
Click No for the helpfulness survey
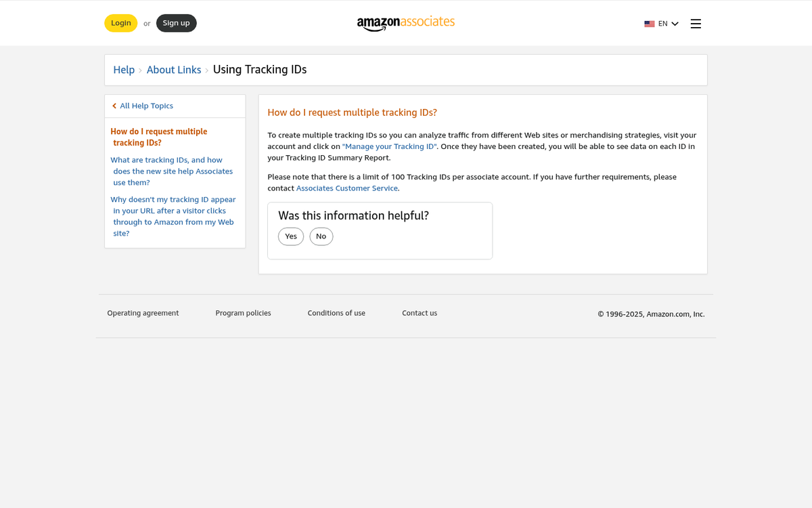321,236
